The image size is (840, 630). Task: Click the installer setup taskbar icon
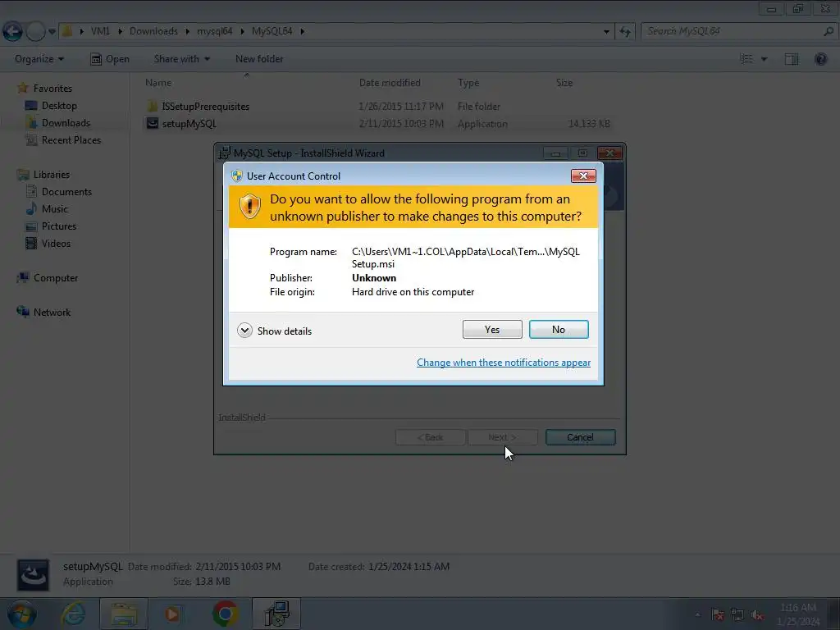[x=276, y=614]
